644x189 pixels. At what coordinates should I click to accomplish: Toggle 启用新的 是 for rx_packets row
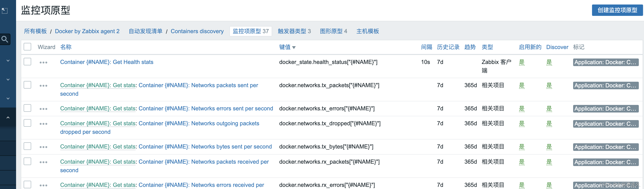pyautogui.click(x=521, y=162)
